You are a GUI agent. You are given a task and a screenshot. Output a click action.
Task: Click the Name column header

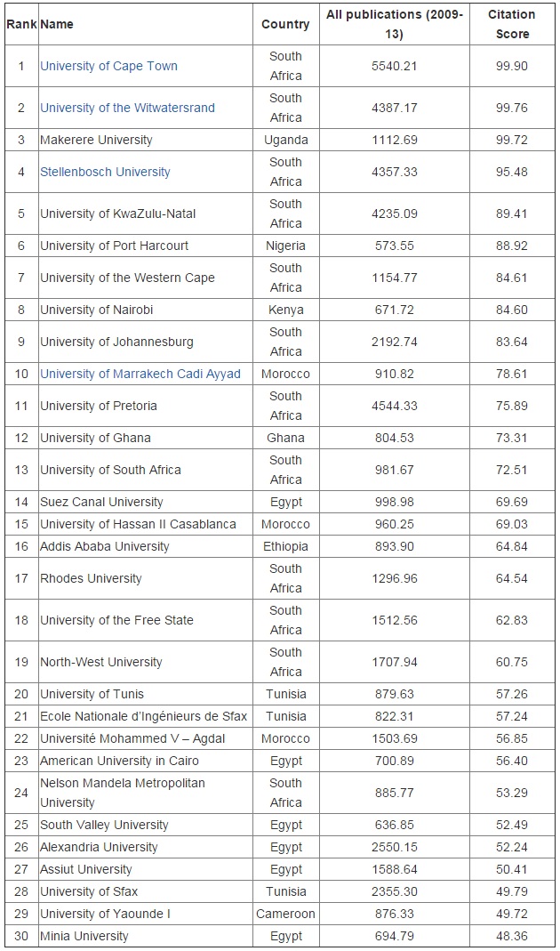point(57,24)
